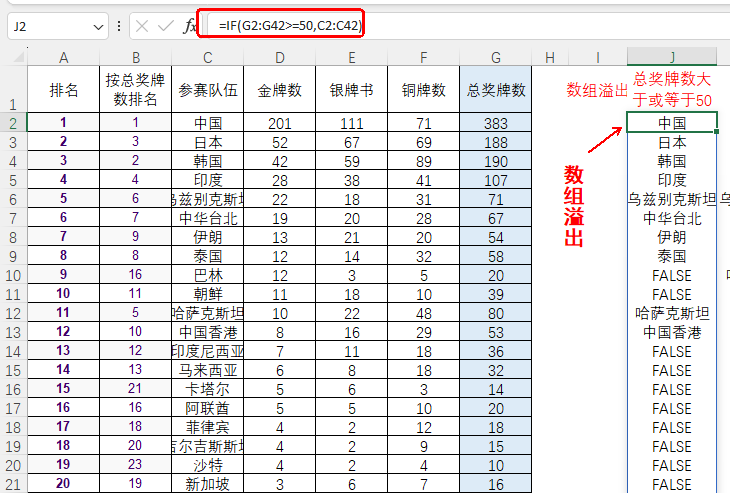Select column B header
This screenshot has width=730, height=493.
click(135, 57)
